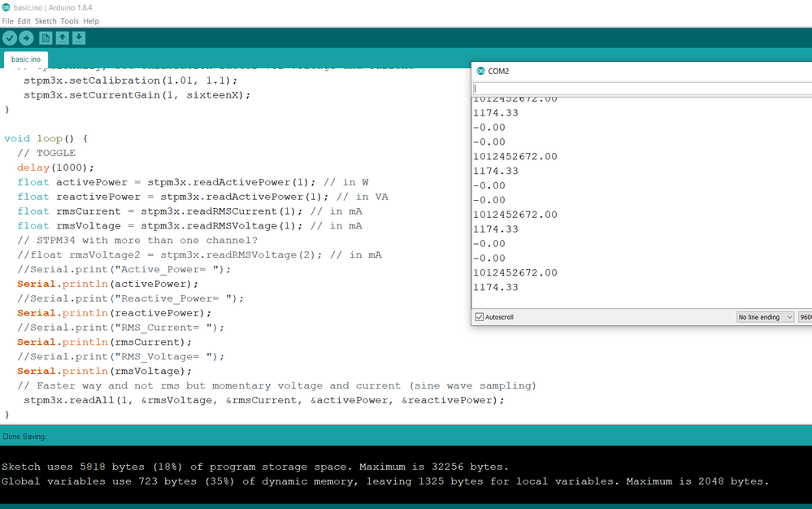This screenshot has height=509, width=812.
Task: Click the delay(1000) line in the editor
Action: click(56, 167)
